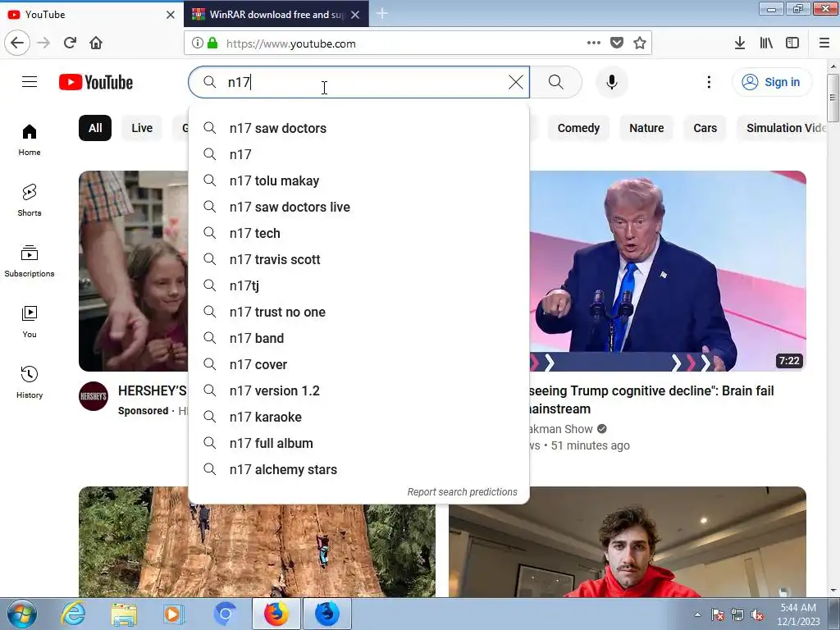Click the page vertical scrollbar thumb

coord(833,98)
